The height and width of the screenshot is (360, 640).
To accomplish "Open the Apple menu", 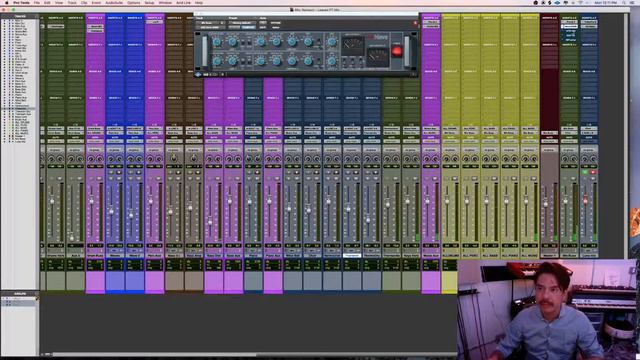I will [7, 3].
